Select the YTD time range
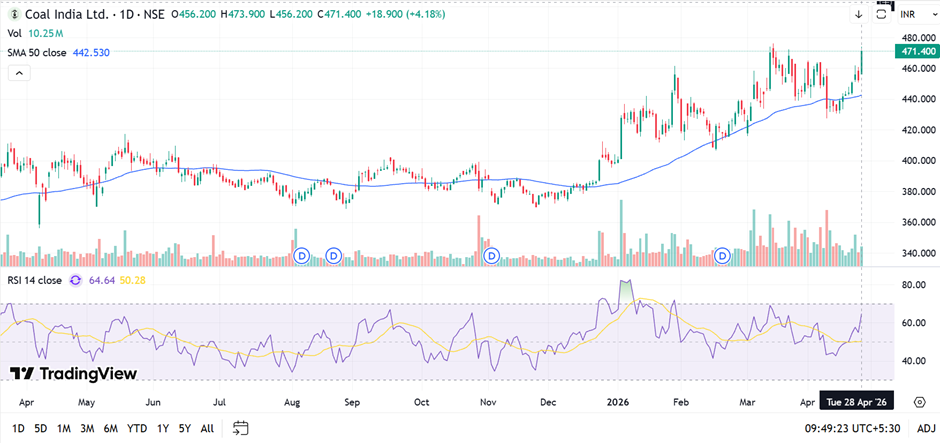The image size is (940, 443). click(136, 429)
